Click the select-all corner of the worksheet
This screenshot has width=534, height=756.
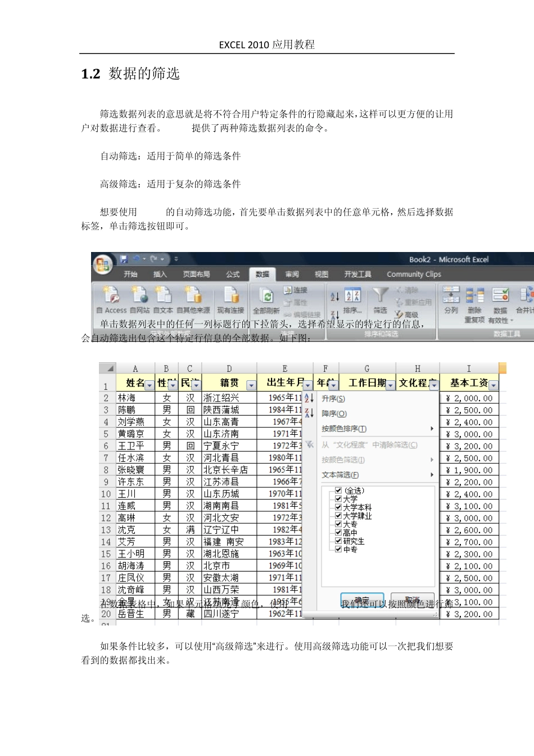point(107,368)
